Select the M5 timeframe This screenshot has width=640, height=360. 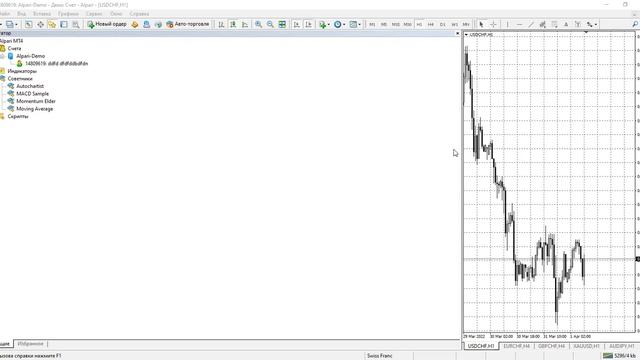pyautogui.click(x=384, y=24)
